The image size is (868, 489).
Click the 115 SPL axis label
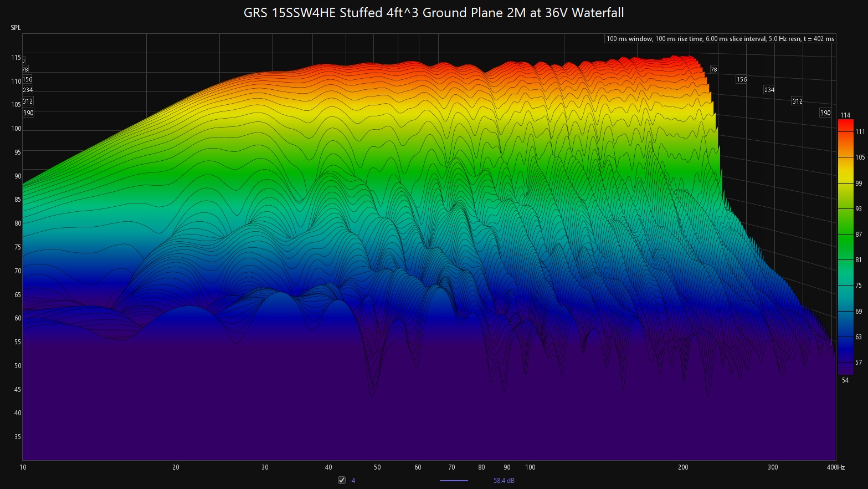pyautogui.click(x=16, y=58)
